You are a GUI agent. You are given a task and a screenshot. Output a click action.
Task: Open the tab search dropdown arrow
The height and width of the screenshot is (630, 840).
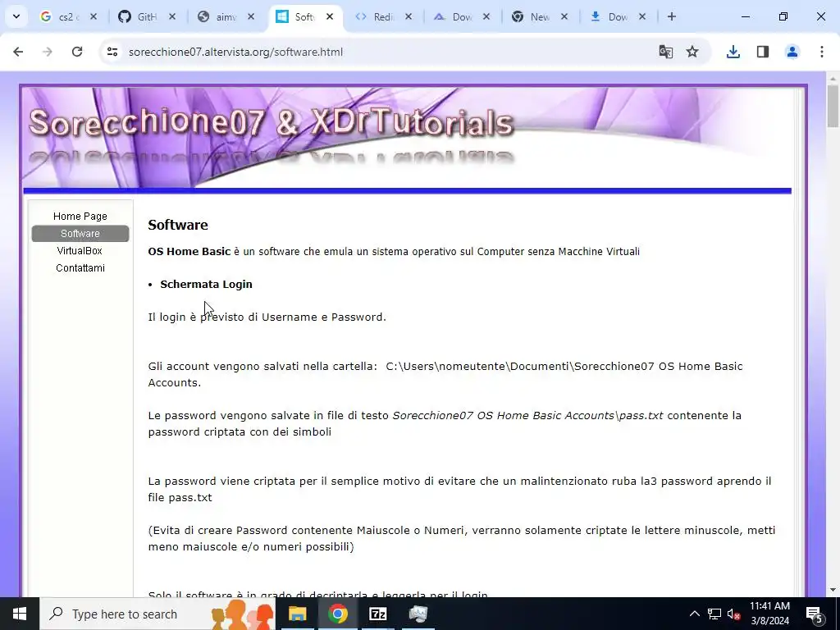click(x=16, y=16)
